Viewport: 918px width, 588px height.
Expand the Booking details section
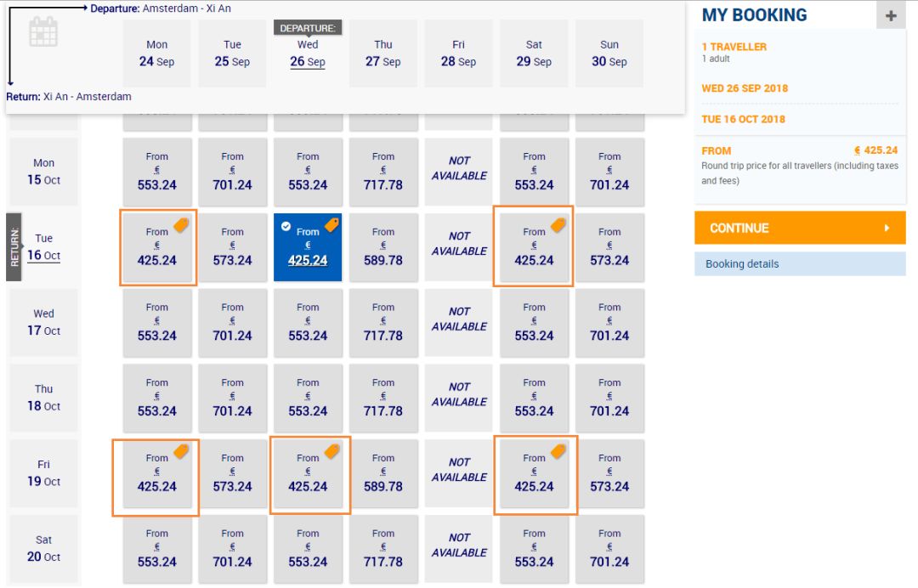[800, 264]
